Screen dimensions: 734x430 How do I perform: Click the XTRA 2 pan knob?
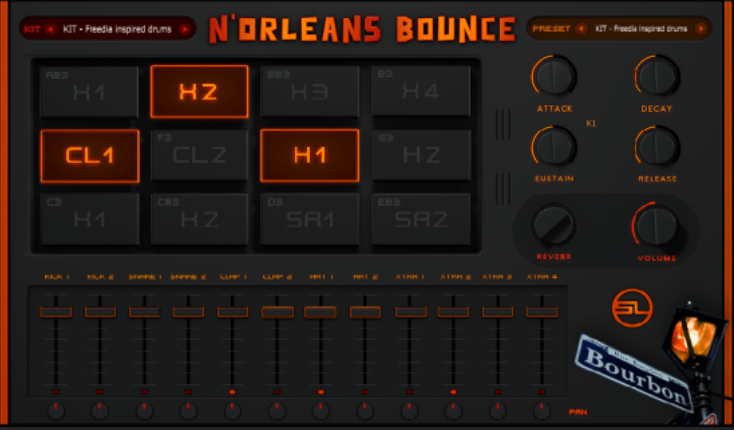coord(453,411)
